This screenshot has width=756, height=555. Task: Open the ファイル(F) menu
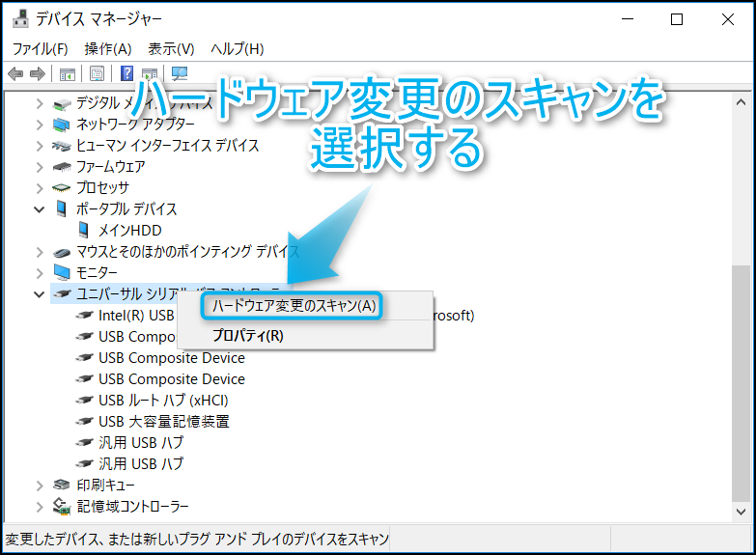pos(40,48)
